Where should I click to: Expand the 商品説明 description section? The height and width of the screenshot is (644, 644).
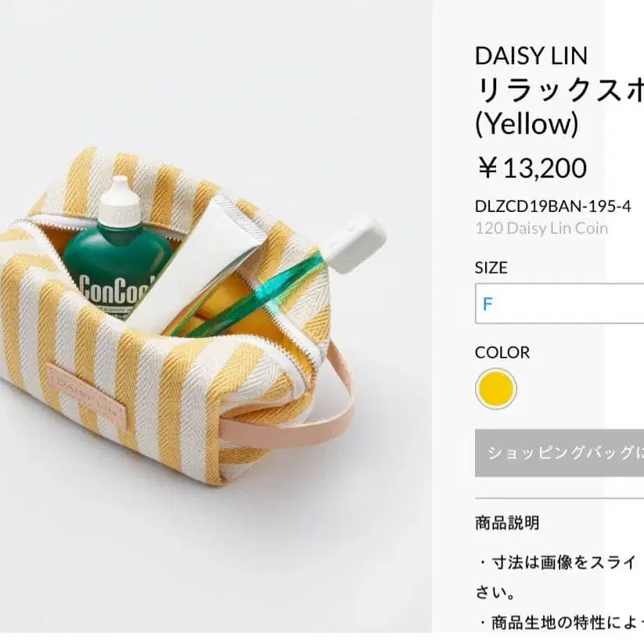point(507,523)
